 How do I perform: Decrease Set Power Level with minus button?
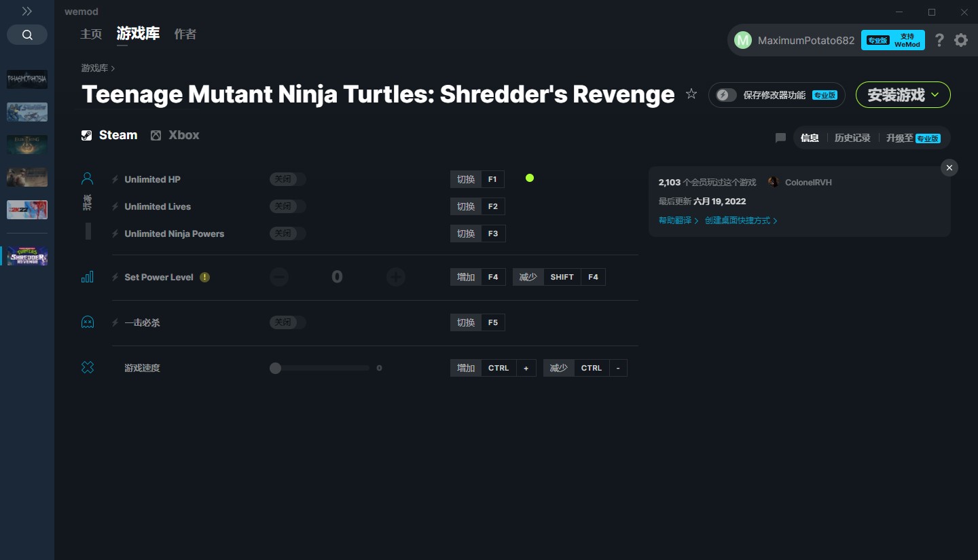279,277
